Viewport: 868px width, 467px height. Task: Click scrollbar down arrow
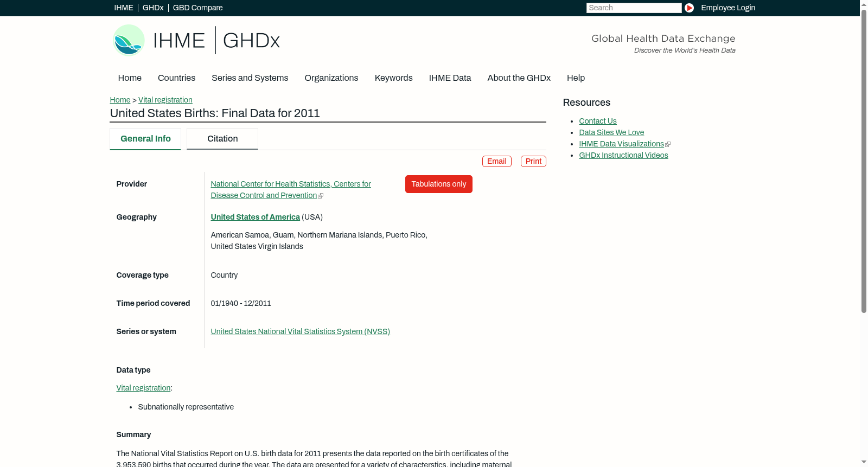[864, 463]
